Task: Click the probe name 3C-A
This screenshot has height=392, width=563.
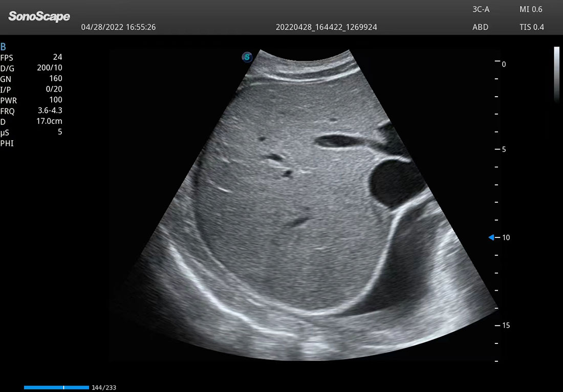Action: click(481, 10)
